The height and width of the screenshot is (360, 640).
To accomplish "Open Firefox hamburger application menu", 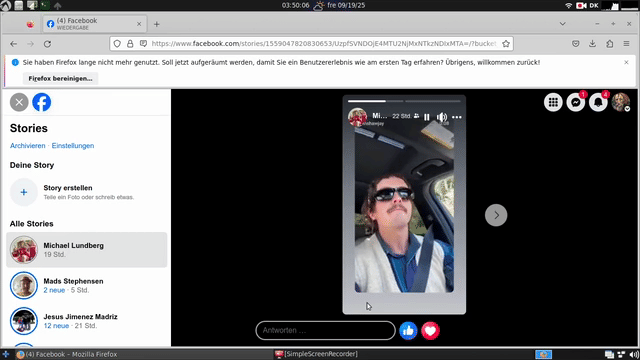I will (626, 44).
